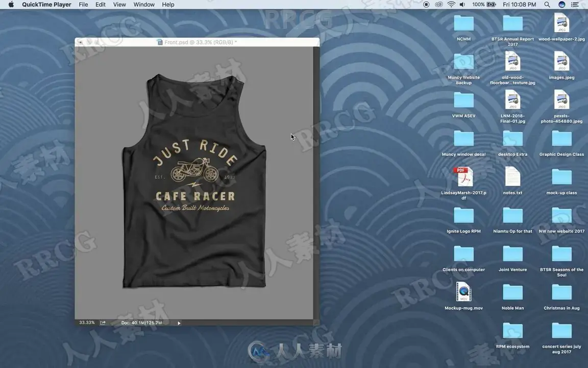
Task: Click the 33.33% zoom field in Photoshop
Action: pos(87,323)
